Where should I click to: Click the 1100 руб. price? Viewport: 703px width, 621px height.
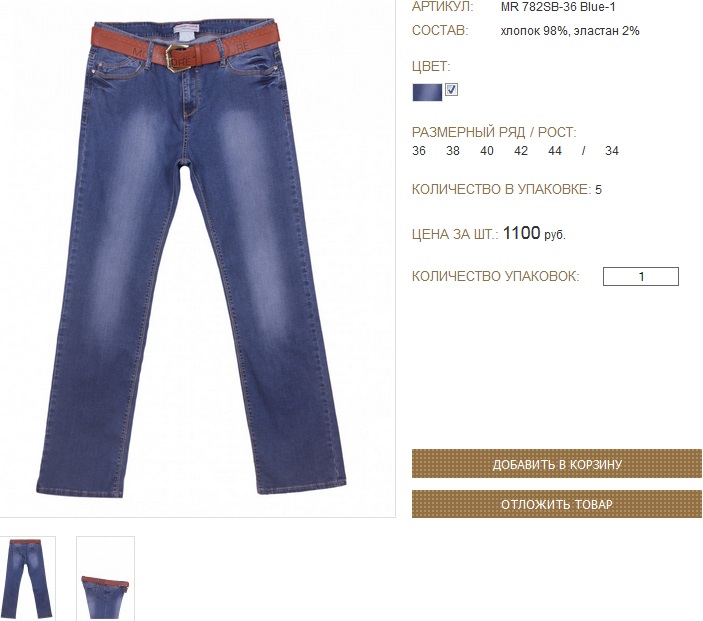point(534,233)
